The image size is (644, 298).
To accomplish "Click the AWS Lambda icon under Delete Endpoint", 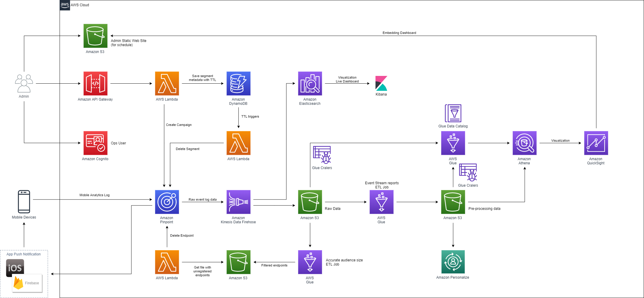I will click(167, 262).
